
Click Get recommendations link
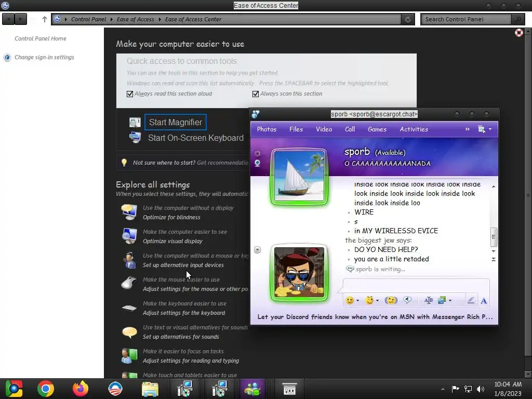pyautogui.click(x=222, y=163)
